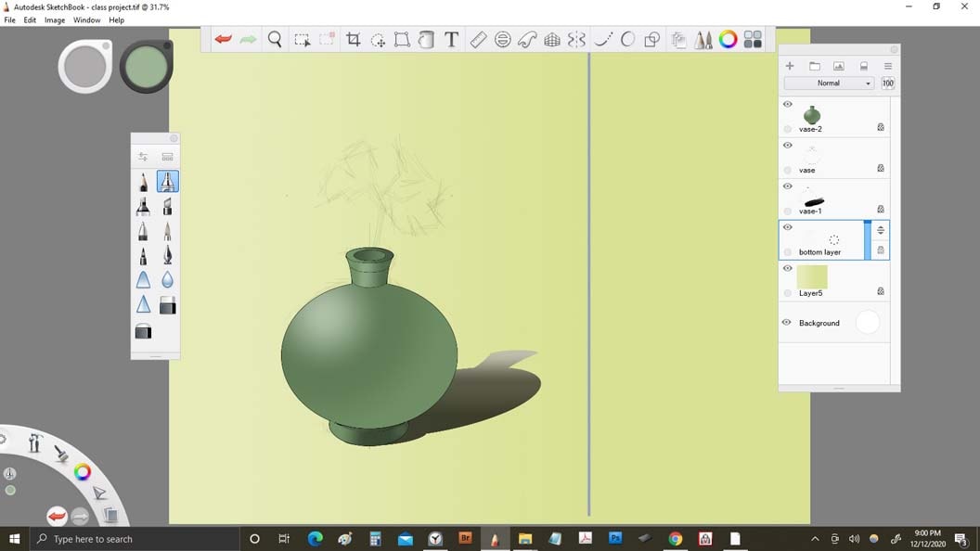Toggle the lock on Layer5
Viewport: 980px width, 551px height.
pos(881,291)
